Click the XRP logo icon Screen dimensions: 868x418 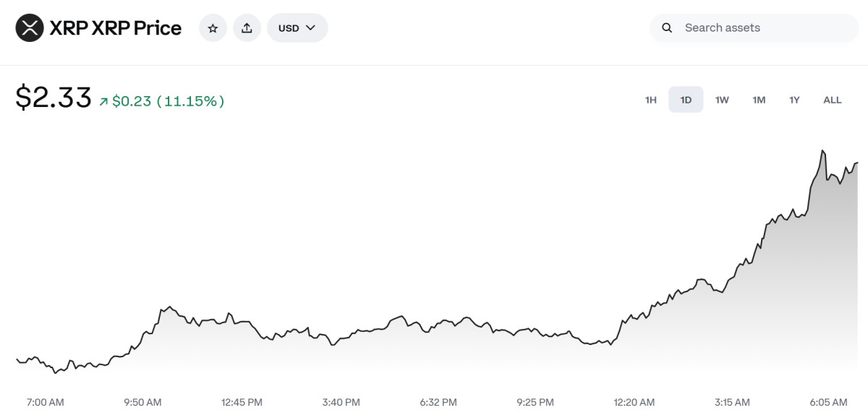pos(30,27)
